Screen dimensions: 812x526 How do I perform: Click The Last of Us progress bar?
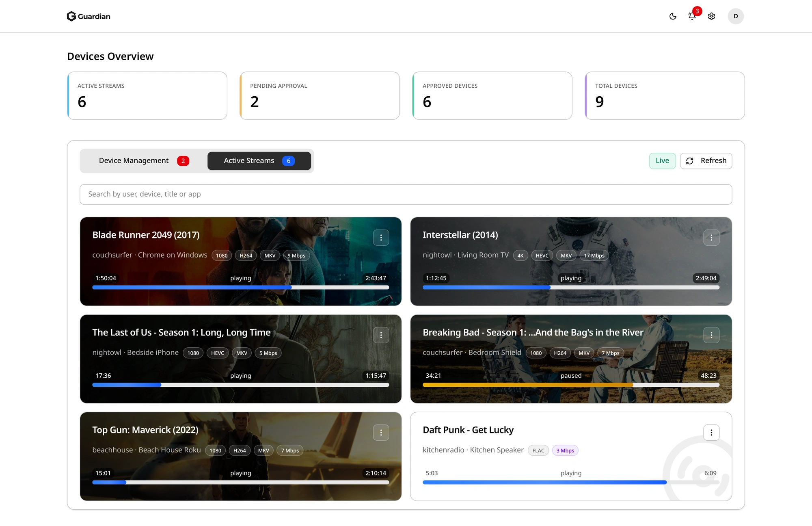[x=240, y=385]
